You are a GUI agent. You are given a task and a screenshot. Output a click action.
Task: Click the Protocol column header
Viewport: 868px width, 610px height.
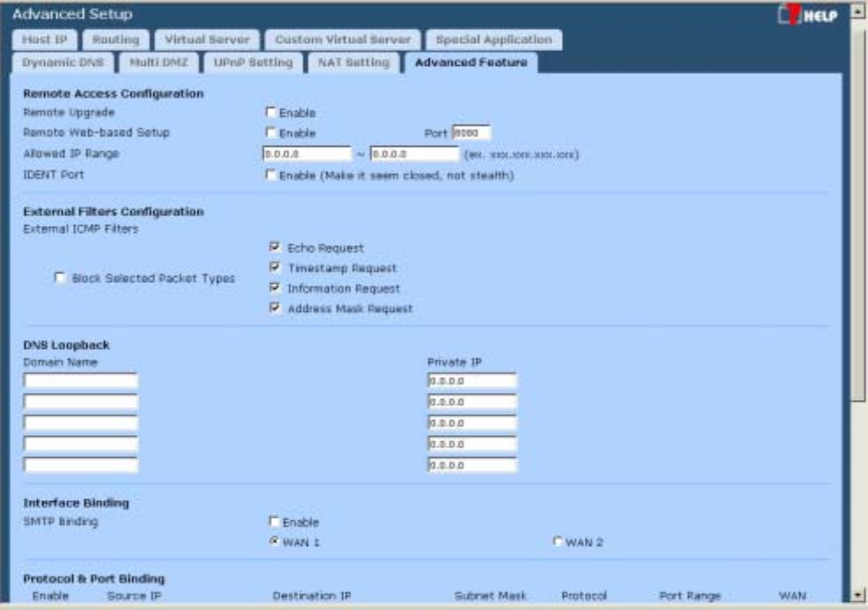pos(584,596)
